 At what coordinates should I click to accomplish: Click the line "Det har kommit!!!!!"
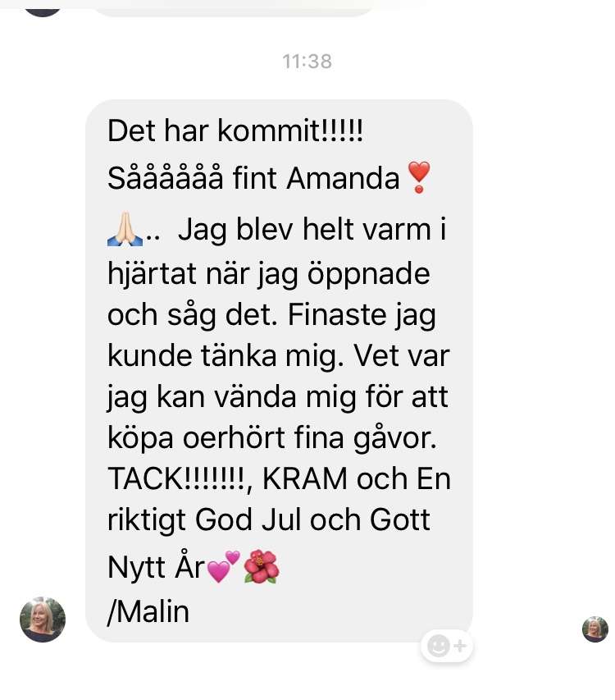(x=235, y=130)
